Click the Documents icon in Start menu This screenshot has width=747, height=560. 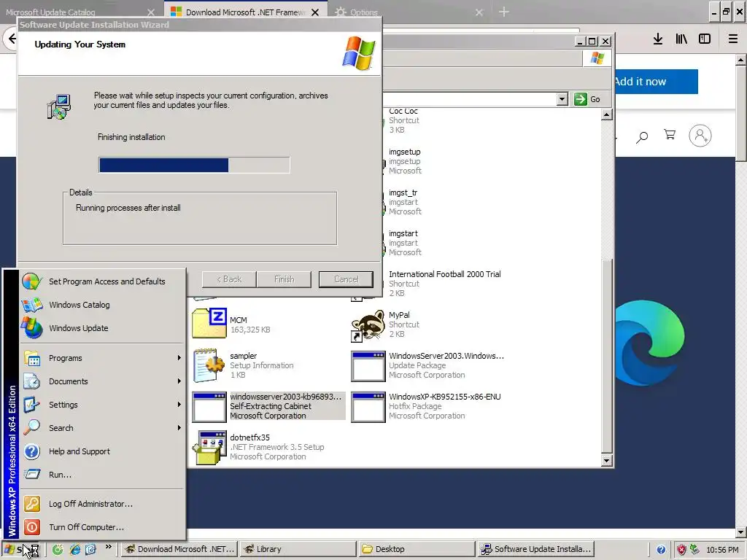pyautogui.click(x=32, y=381)
